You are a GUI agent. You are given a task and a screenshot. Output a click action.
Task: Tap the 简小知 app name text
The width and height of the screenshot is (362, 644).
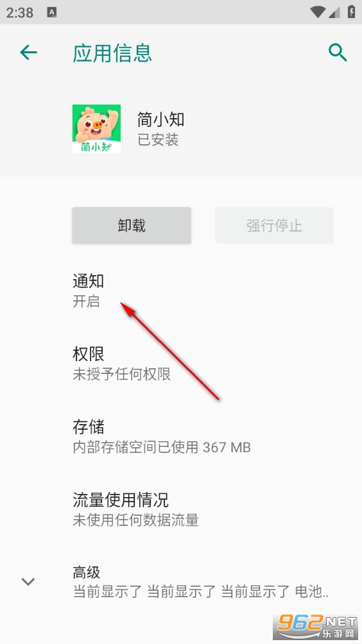[x=160, y=119]
